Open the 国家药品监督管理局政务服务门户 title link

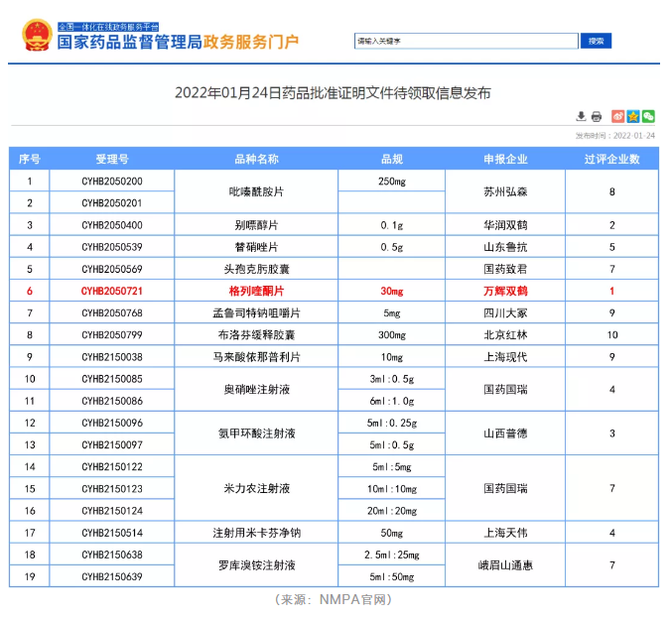click(x=178, y=42)
